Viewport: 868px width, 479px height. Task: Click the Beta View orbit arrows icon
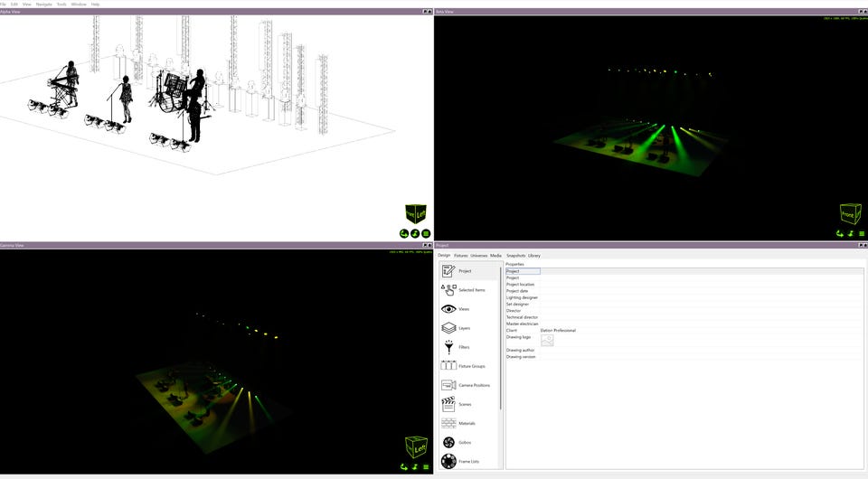[840, 233]
